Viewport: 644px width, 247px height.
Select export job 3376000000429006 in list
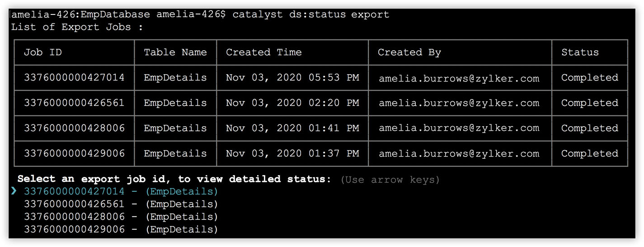point(121,229)
